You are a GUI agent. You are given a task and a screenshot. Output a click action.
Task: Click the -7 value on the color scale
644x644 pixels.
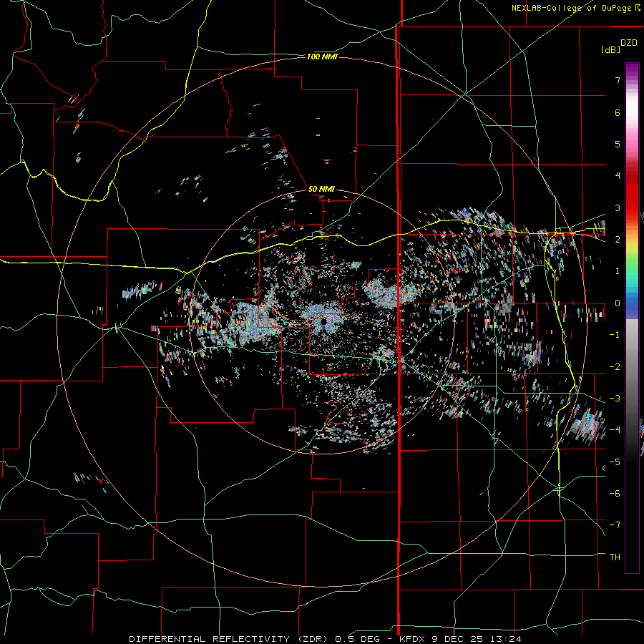(615, 525)
